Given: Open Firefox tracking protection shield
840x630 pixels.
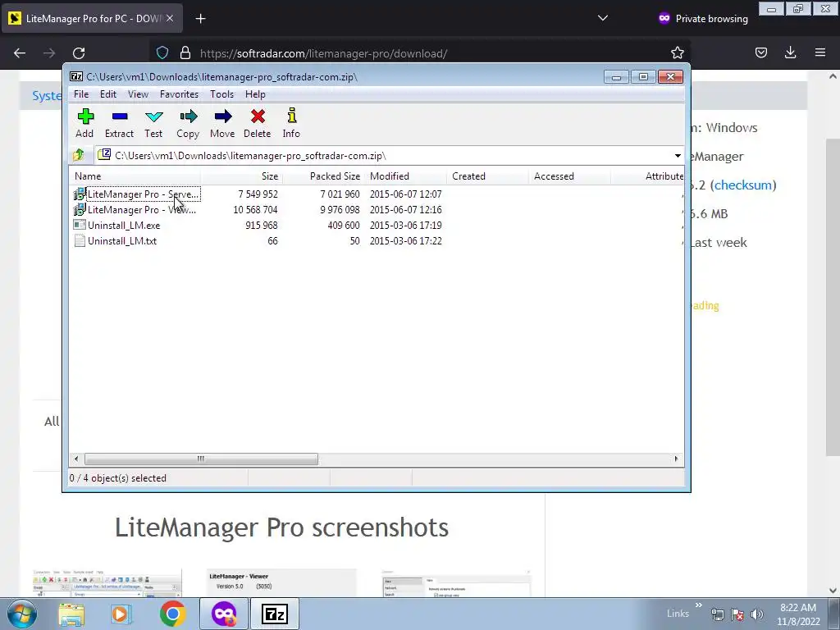Looking at the screenshot, I should pyautogui.click(x=162, y=53).
